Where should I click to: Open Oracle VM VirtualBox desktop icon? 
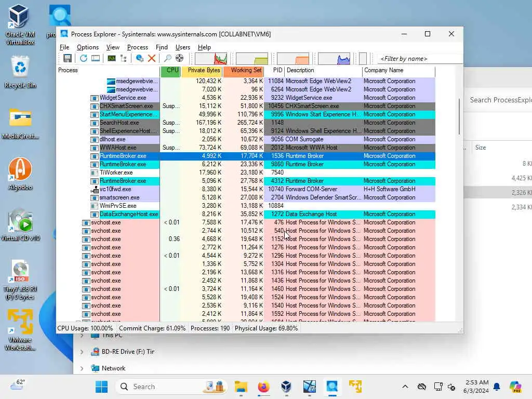point(20,25)
